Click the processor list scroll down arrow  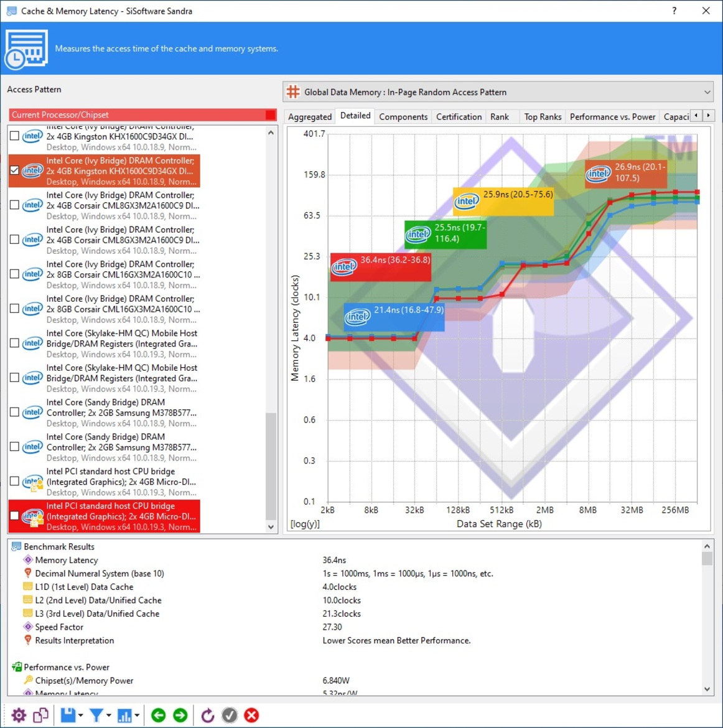tap(271, 527)
